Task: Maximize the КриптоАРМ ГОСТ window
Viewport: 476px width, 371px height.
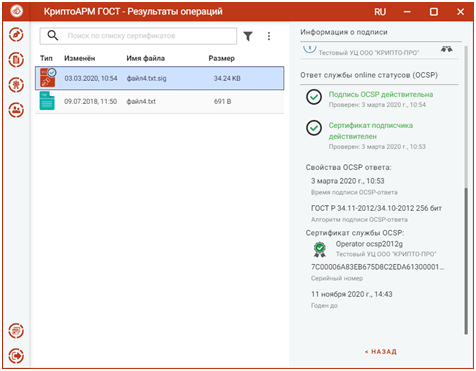Action: 434,12
